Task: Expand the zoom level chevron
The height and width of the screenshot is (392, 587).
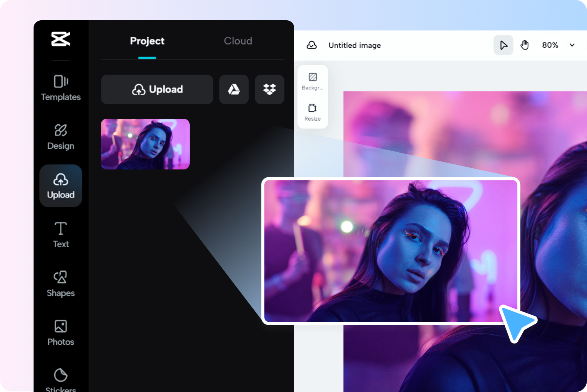Action: point(572,45)
